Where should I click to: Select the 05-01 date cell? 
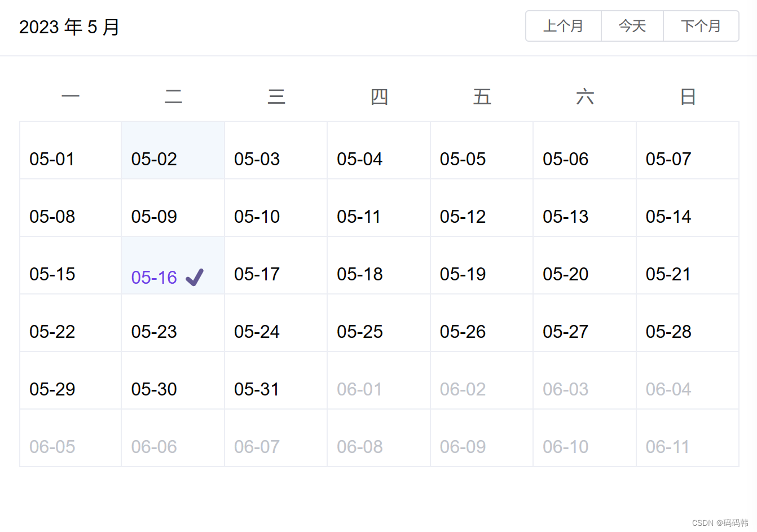71,151
